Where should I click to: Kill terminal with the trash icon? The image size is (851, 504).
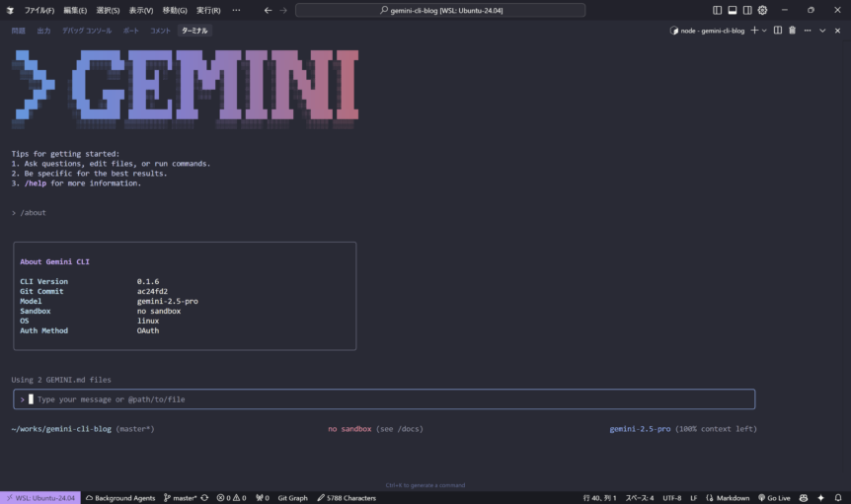point(793,31)
